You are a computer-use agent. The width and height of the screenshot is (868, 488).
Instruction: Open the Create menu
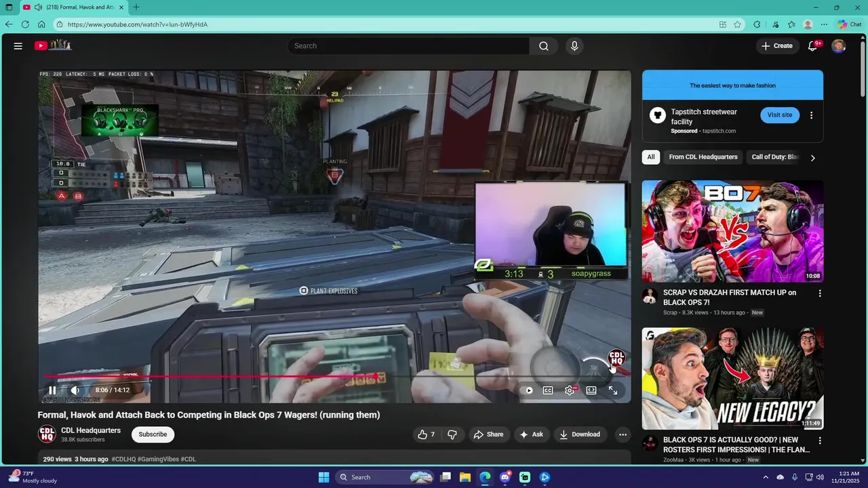pyautogui.click(x=777, y=46)
